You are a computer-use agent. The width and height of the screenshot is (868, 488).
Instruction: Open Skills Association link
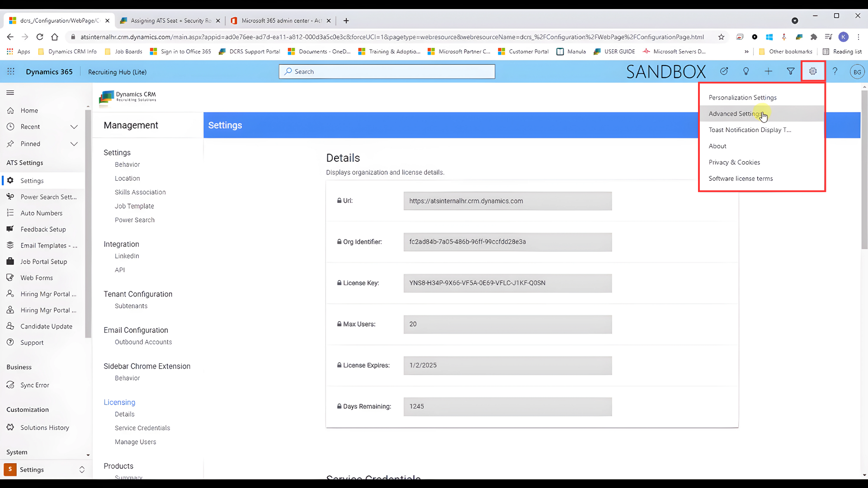[x=140, y=192]
